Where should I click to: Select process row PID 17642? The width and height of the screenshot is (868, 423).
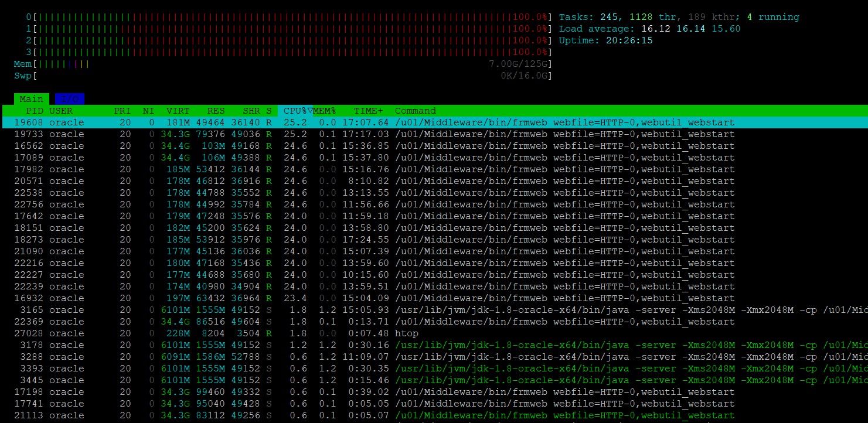434,216
